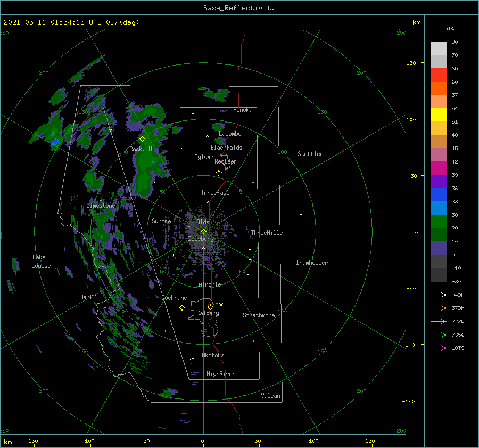Click the cyan 27ZW arrow in legend
The image size is (479, 448).
coord(439,321)
